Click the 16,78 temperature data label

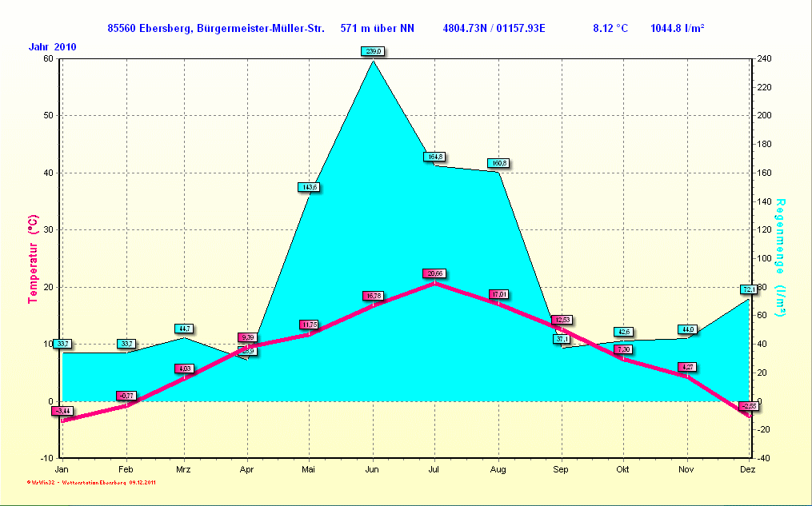pyautogui.click(x=373, y=296)
